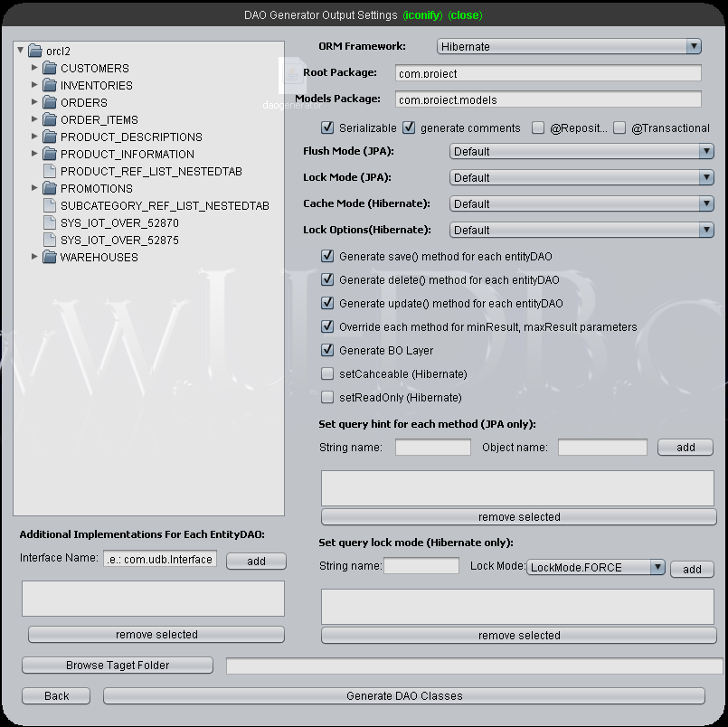Toggle the Serializable checkbox

pyautogui.click(x=327, y=127)
